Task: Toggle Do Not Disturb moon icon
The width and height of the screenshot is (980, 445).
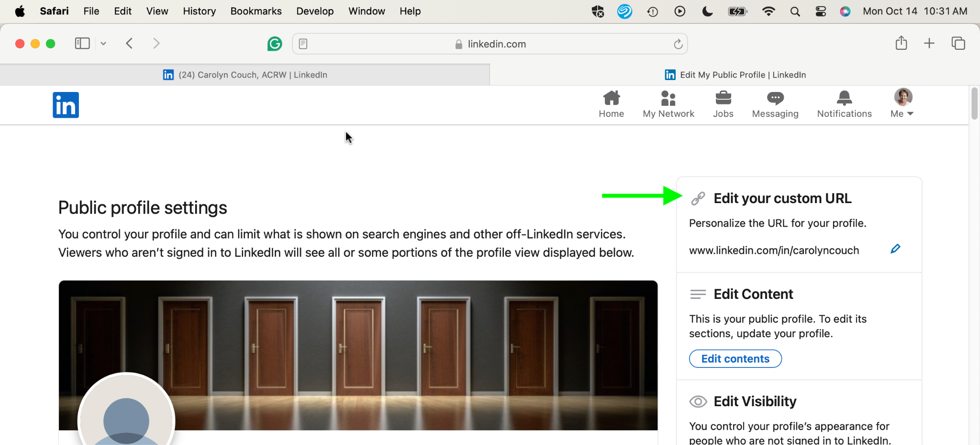Action: point(707,11)
